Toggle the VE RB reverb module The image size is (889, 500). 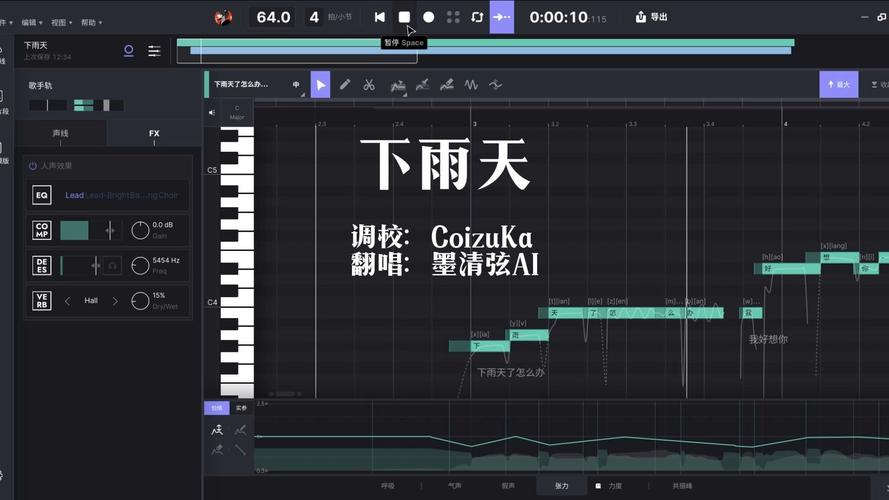(42, 300)
